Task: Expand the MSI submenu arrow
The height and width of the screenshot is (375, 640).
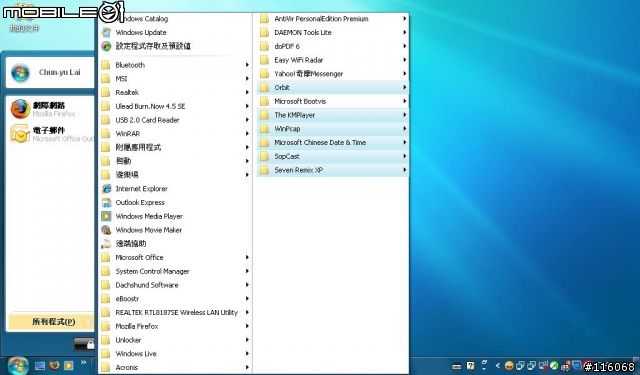Action: pyautogui.click(x=247, y=79)
